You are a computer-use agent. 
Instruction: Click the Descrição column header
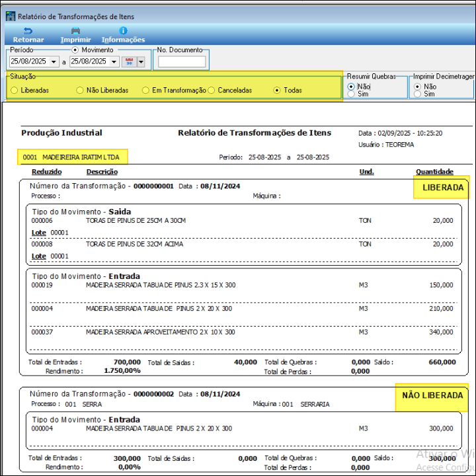tap(102, 172)
